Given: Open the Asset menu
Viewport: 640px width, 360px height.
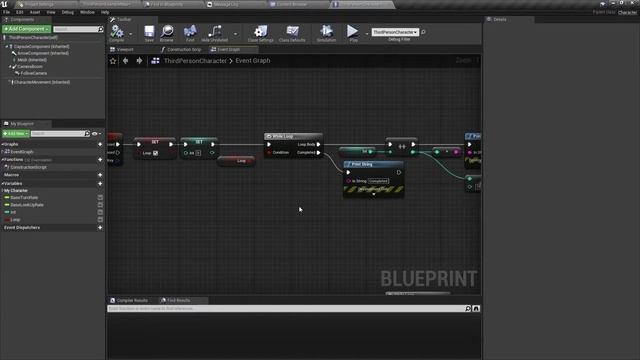Looking at the screenshot, I should click(35, 12).
